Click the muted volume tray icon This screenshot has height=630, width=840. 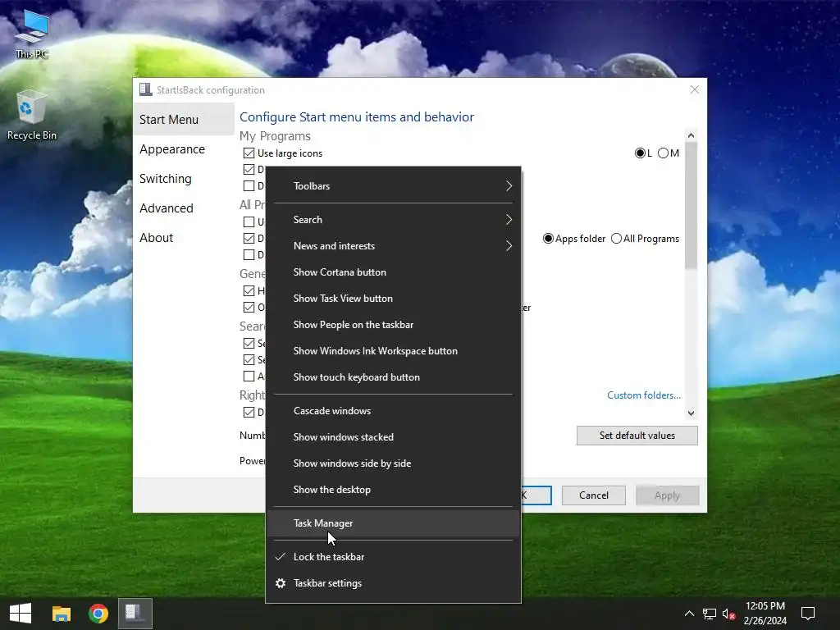tap(728, 614)
